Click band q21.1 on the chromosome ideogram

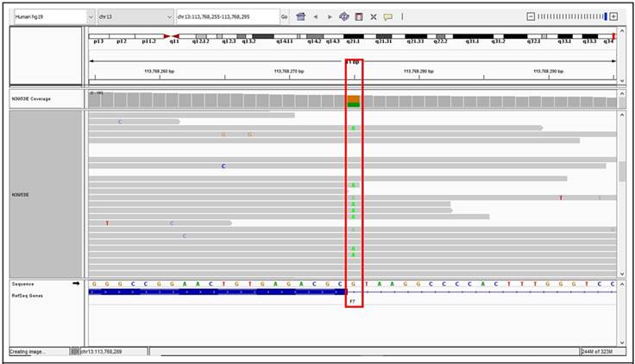353,41
